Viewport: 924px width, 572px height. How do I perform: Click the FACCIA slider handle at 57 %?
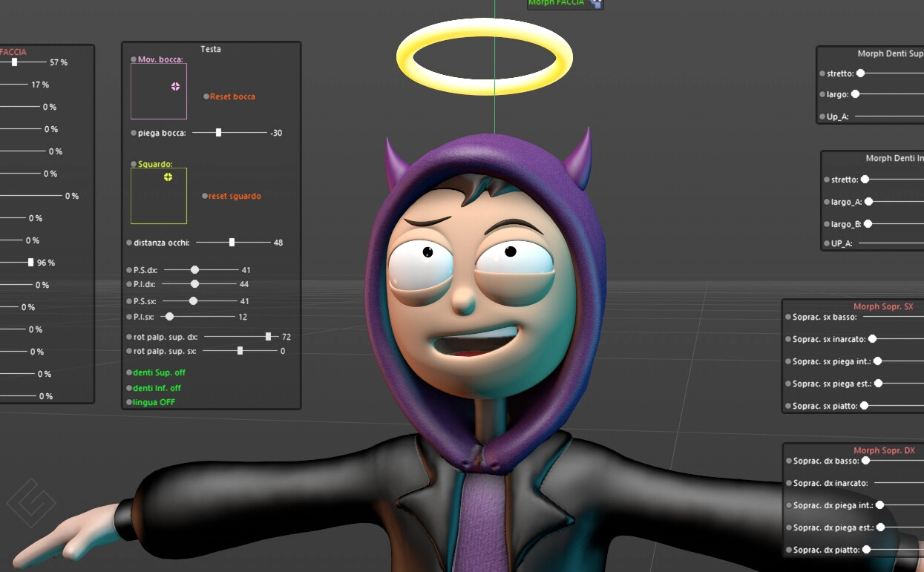14,62
